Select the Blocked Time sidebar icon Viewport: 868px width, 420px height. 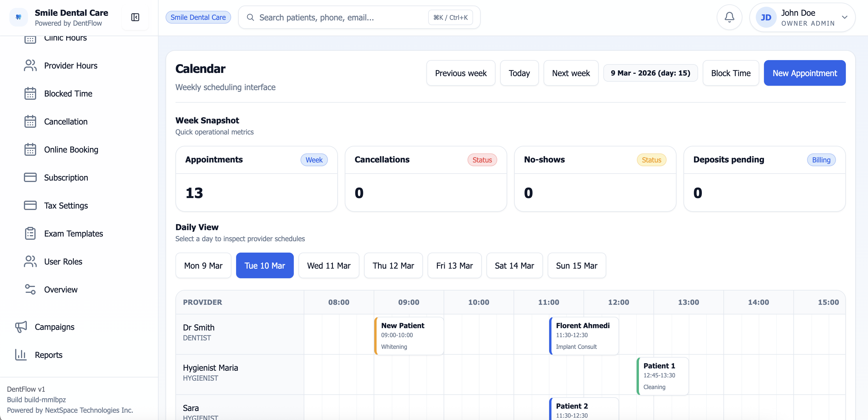pyautogui.click(x=30, y=93)
